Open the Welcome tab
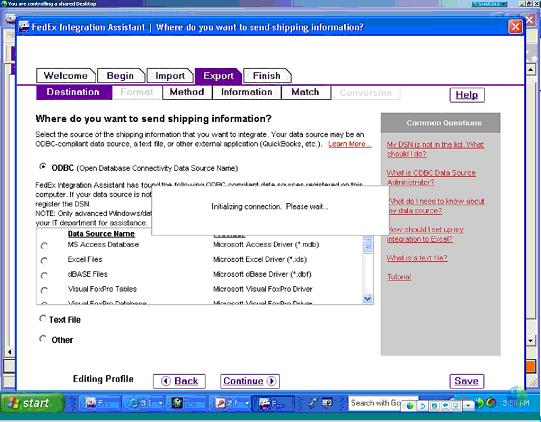541x422 pixels. (66, 76)
